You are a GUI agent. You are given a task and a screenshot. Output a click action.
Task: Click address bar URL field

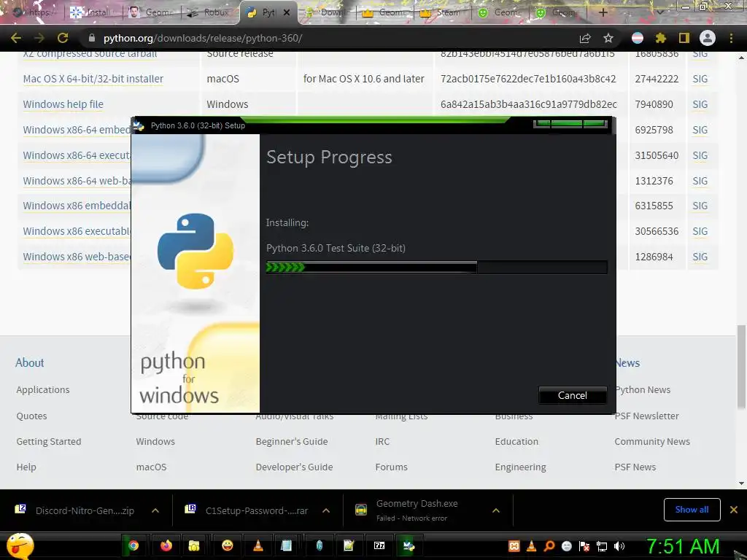tap(329, 38)
